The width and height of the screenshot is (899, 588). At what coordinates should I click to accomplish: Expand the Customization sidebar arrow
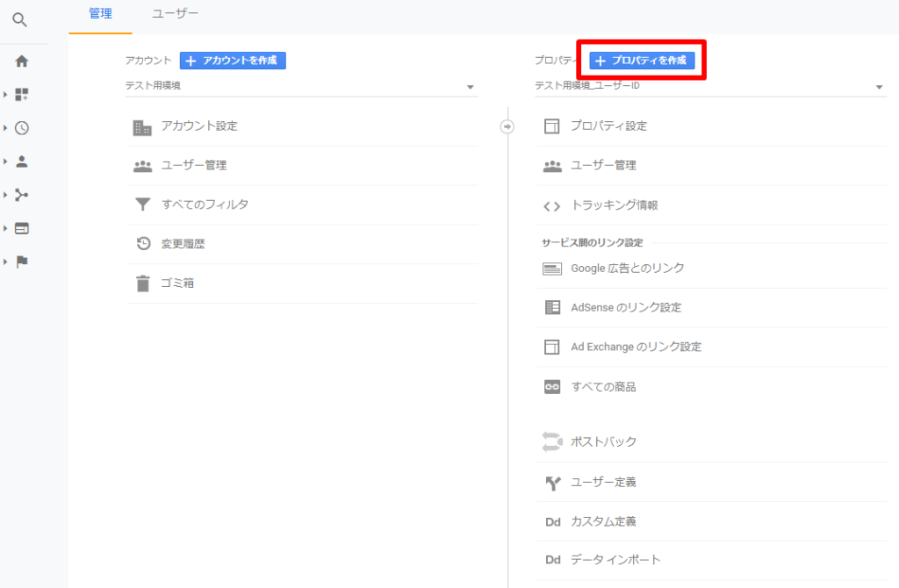5,95
